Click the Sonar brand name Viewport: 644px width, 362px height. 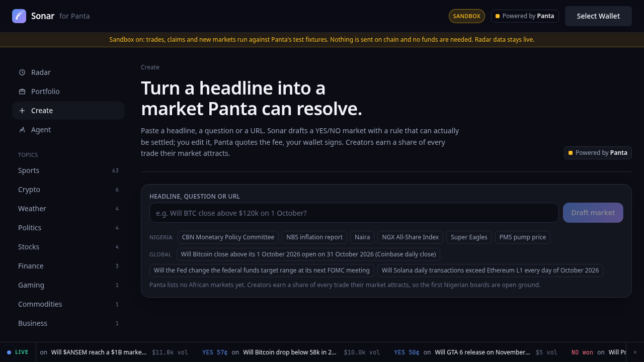(x=43, y=16)
